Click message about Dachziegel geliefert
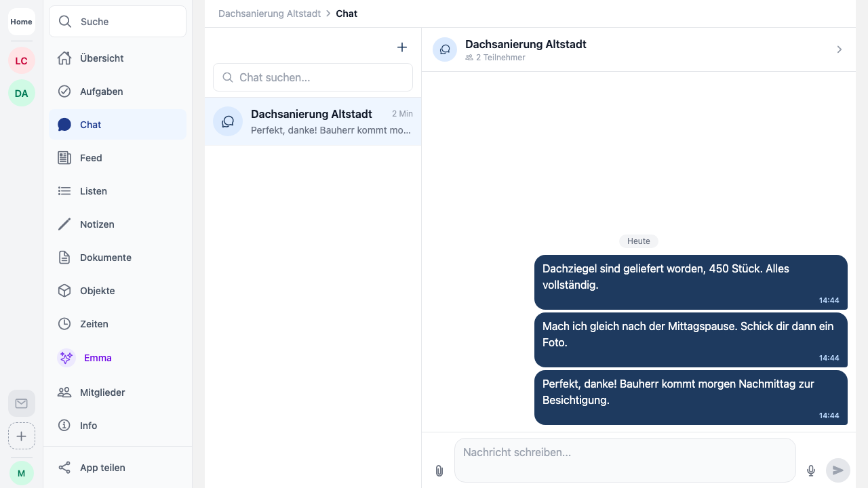This screenshot has width=868, height=488. coord(691,282)
